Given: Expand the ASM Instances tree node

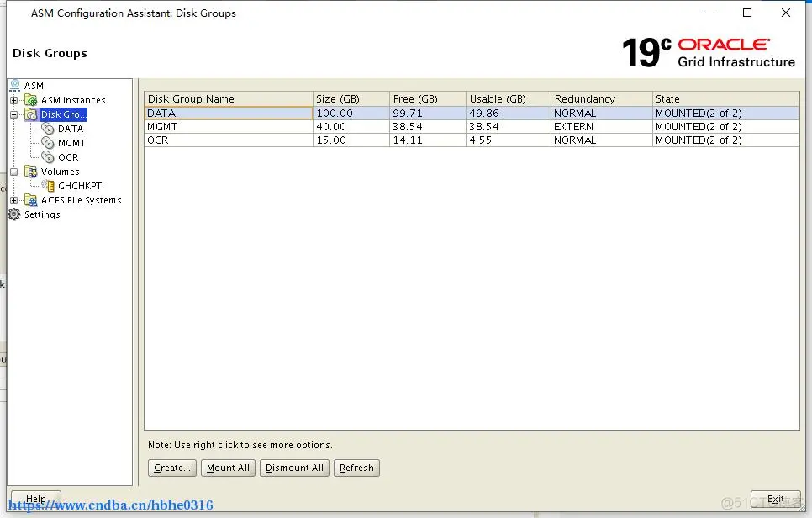Looking at the screenshot, I should (14, 100).
